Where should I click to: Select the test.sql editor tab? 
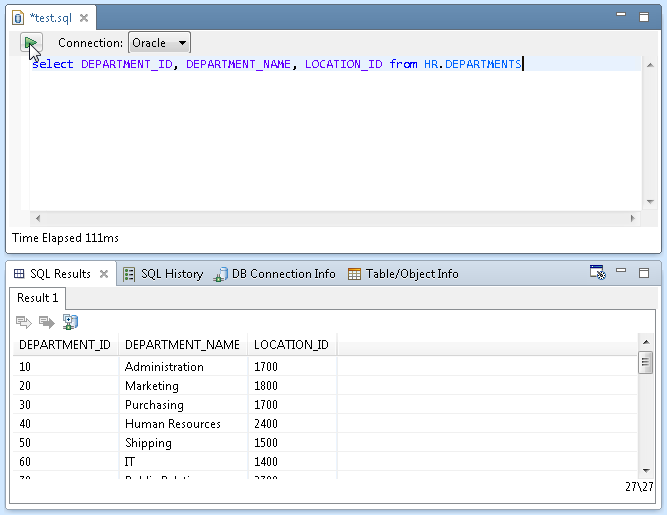50,18
